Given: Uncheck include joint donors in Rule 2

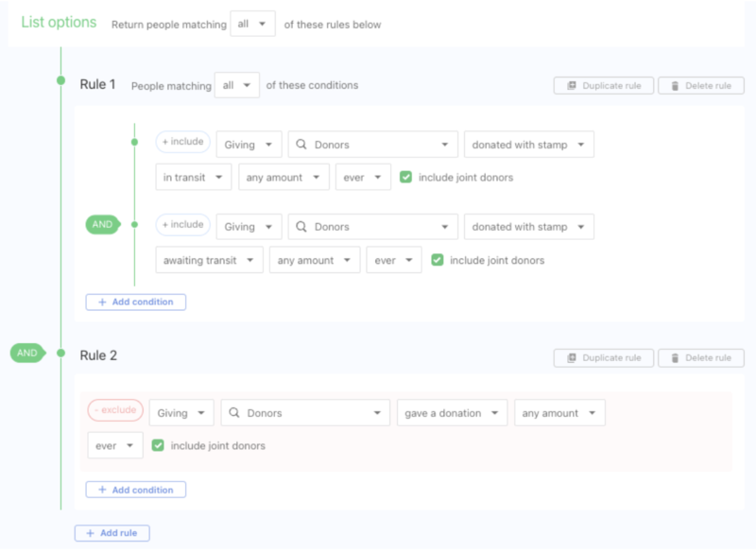Looking at the screenshot, I should [158, 445].
